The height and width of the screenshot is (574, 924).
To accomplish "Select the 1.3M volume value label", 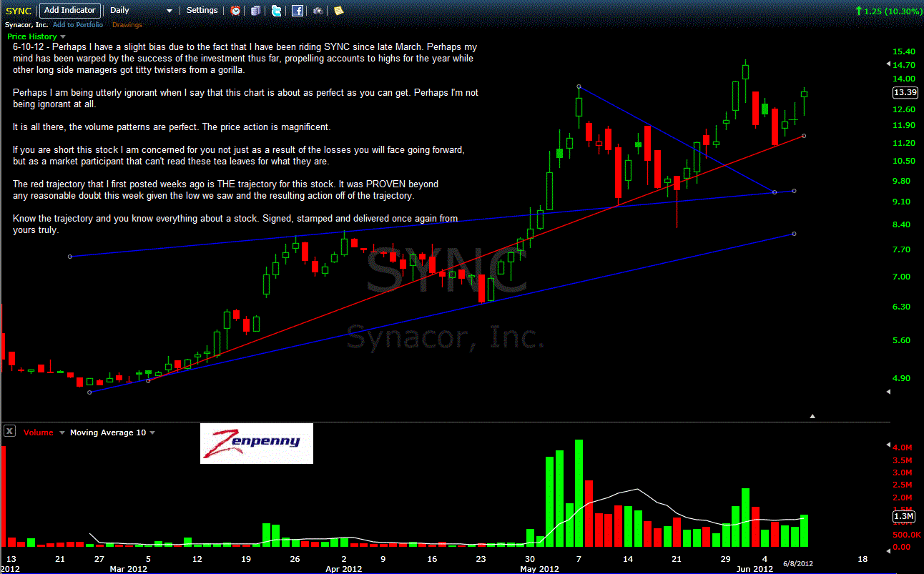I will [904, 516].
